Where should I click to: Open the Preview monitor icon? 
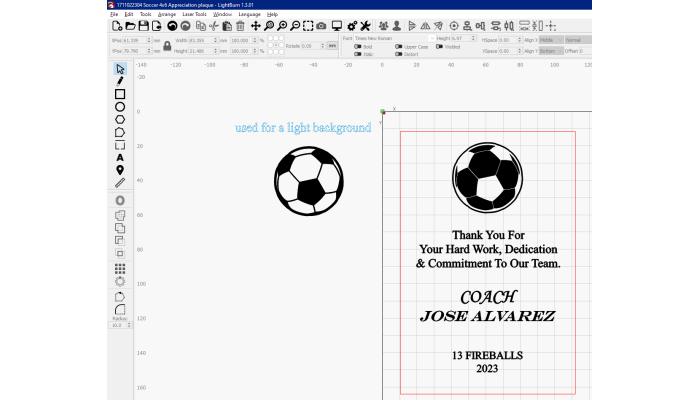point(337,26)
